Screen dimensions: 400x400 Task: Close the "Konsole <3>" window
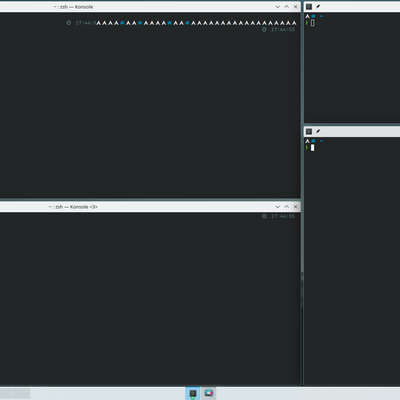295,207
